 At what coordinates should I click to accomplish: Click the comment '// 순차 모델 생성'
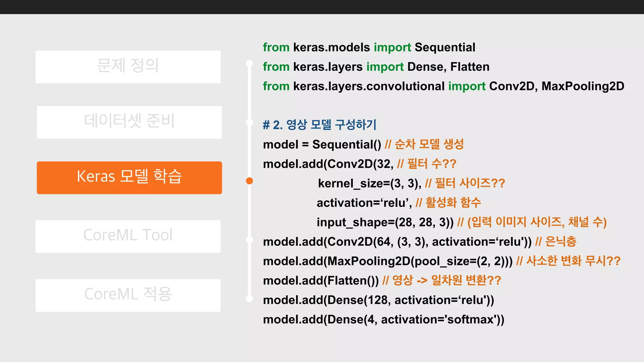(x=424, y=144)
